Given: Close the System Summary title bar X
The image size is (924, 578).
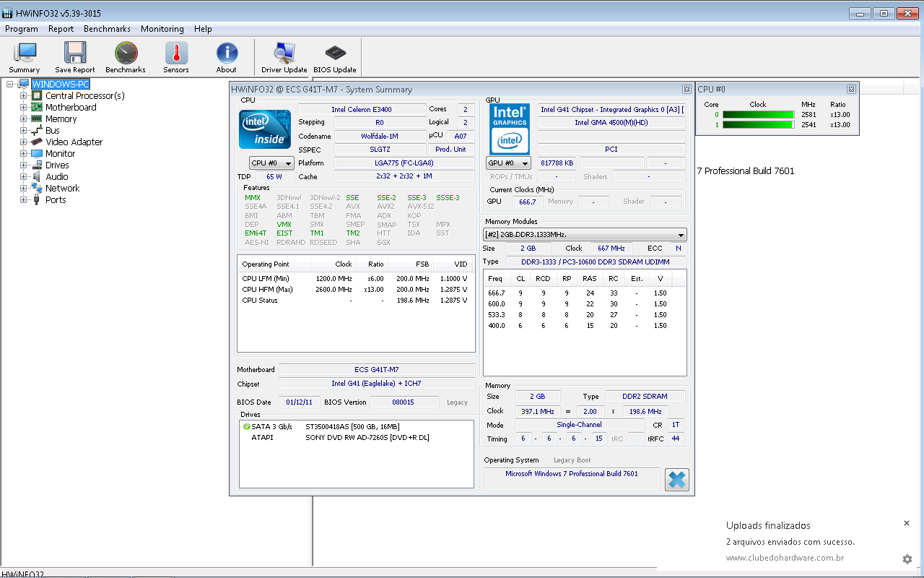Looking at the screenshot, I should [687, 90].
